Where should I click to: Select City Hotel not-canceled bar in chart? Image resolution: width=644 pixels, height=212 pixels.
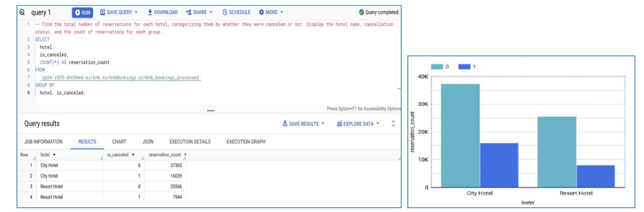pyautogui.click(x=460, y=136)
